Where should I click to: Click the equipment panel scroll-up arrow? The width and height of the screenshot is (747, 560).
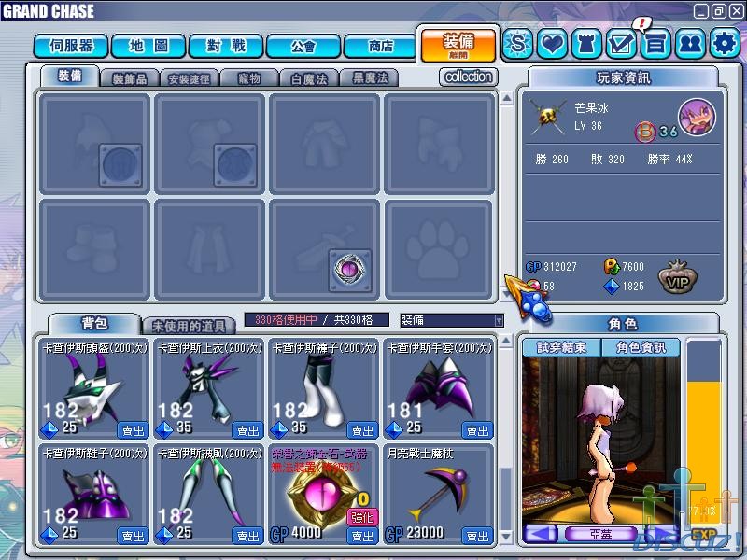507,98
